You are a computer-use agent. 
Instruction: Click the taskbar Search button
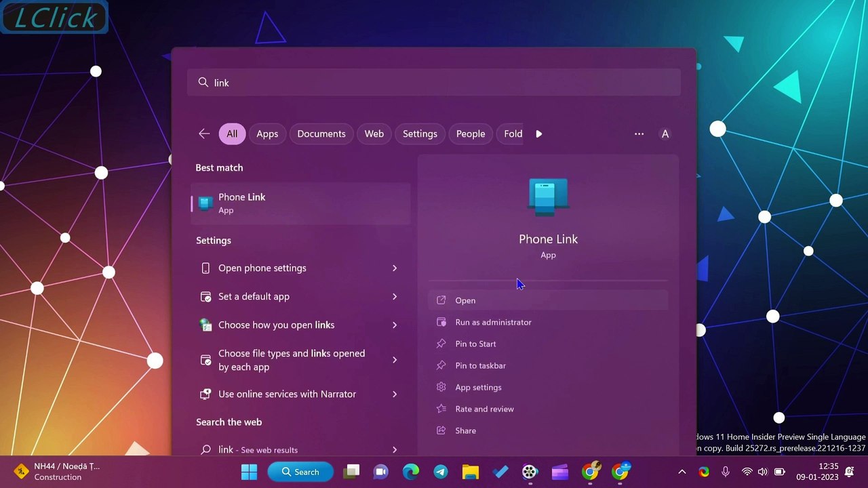tap(300, 472)
